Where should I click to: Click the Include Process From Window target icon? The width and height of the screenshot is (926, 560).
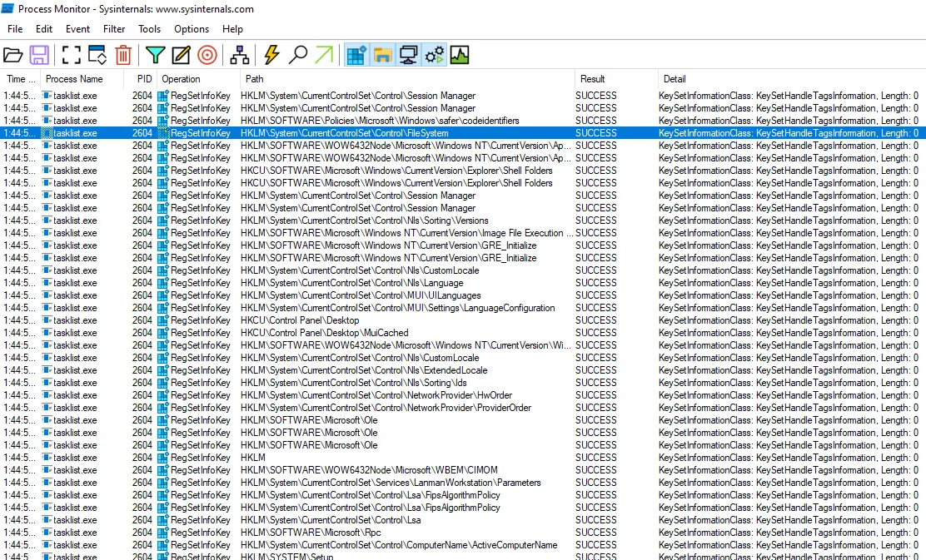[x=207, y=55]
